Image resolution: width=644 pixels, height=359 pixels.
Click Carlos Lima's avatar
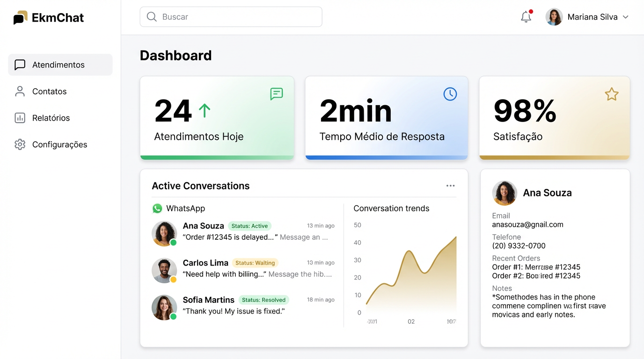(164, 270)
